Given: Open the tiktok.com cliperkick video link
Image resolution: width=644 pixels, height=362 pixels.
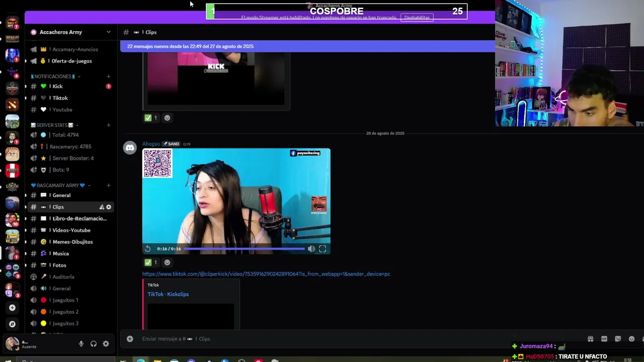Looking at the screenshot, I should click(x=266, y=274).
